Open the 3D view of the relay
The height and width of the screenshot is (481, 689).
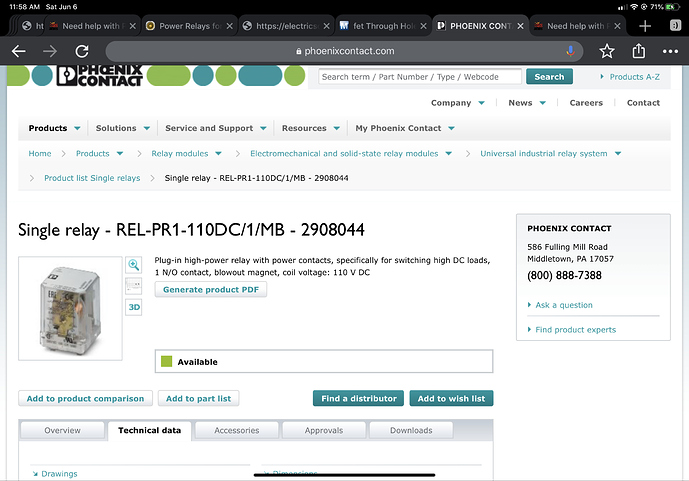133,308
